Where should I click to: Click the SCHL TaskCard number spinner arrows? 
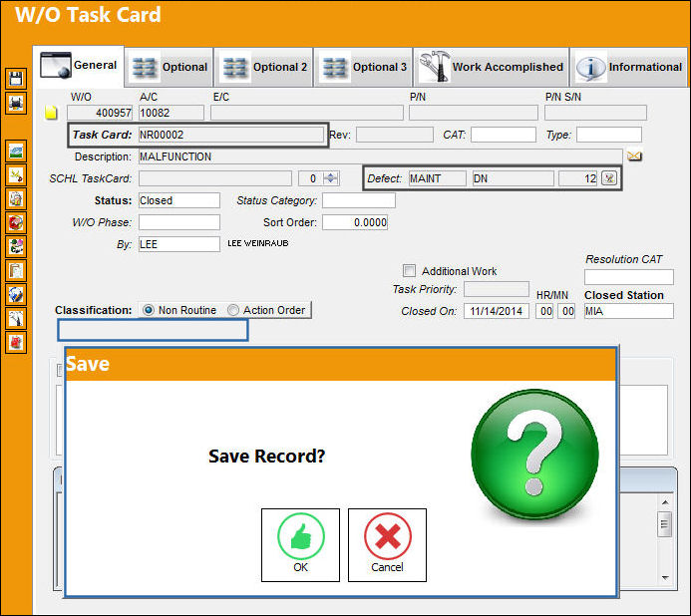tap(330, 178)
